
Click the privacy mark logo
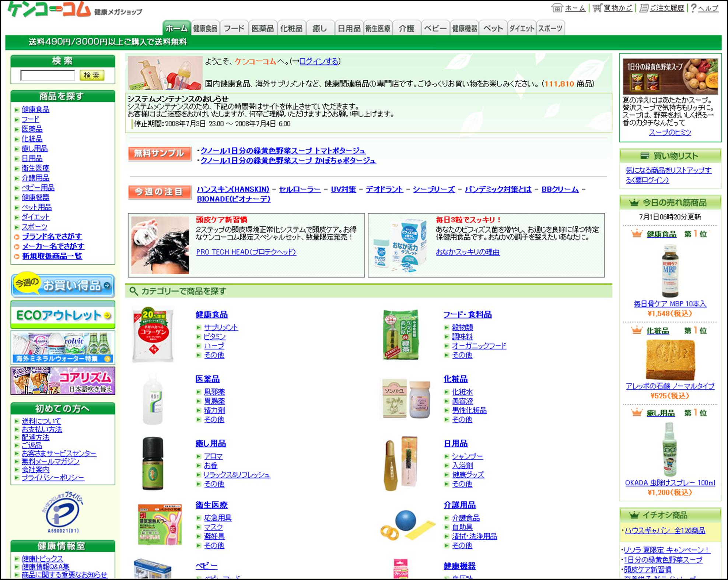(x=63, y=513)
